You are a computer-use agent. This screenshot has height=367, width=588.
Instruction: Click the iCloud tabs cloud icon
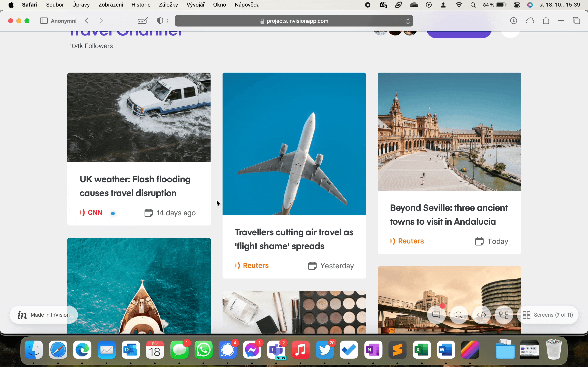click(530, 21)
